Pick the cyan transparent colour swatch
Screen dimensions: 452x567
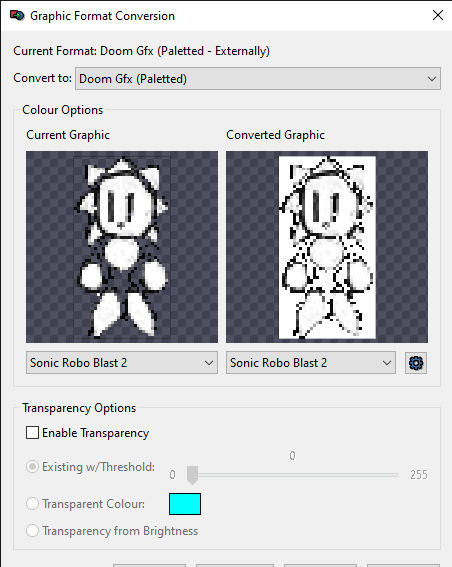pos(185,504)
